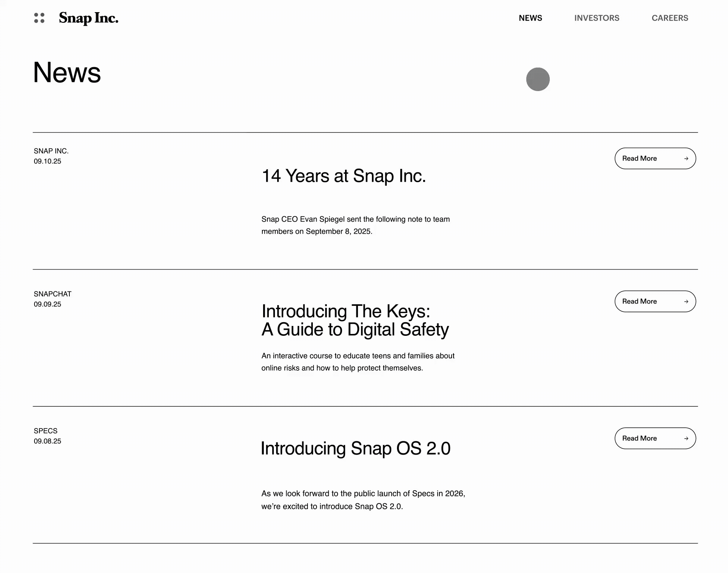The image size is (728, 573).
Task: Go to the Investors page
Action: [597, 18]
